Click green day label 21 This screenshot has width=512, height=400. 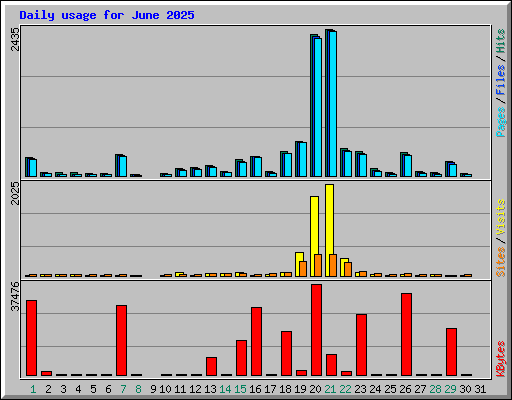[330, 389]
